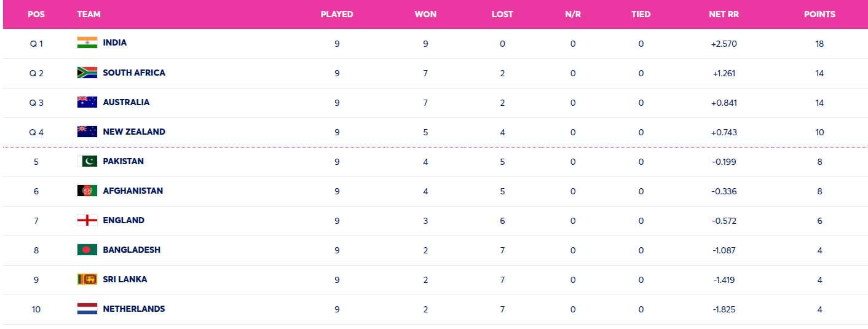This screenshot has height=329, width=868.
Task: Select the Pakistan flag icon
Action: (87, 161)
